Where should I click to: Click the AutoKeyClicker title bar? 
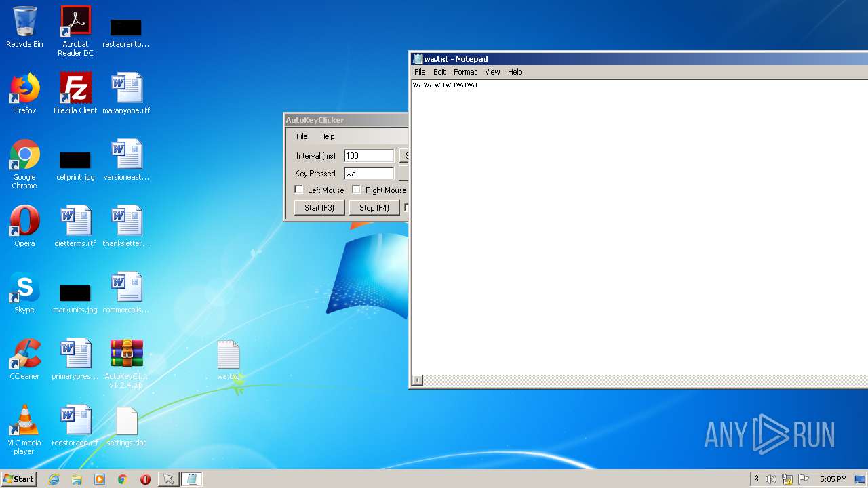tap(346, 120)
